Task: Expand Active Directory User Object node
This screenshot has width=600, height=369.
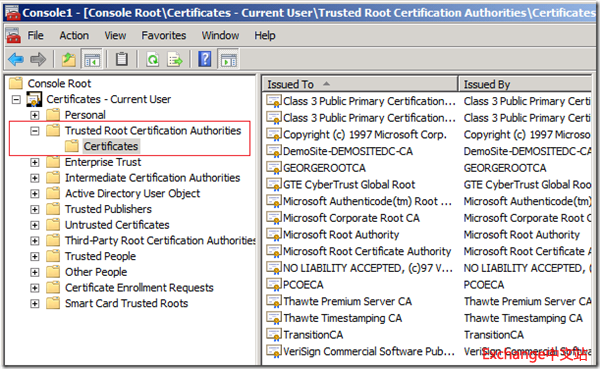Action: pos(35,194)
